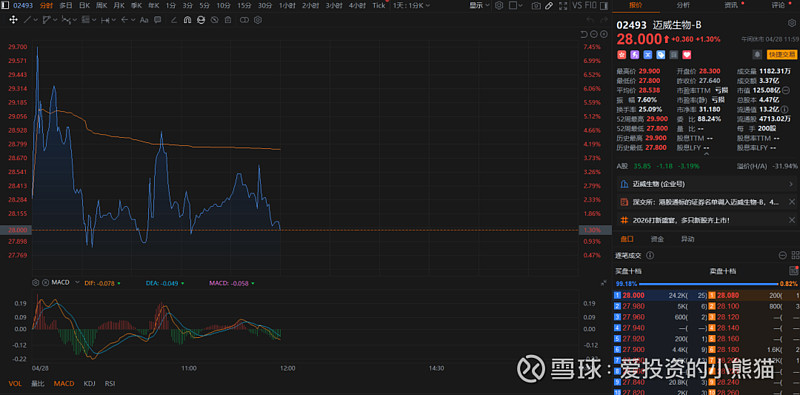
Task: Enable the pencil drawing mode icon
Action: 549,6
